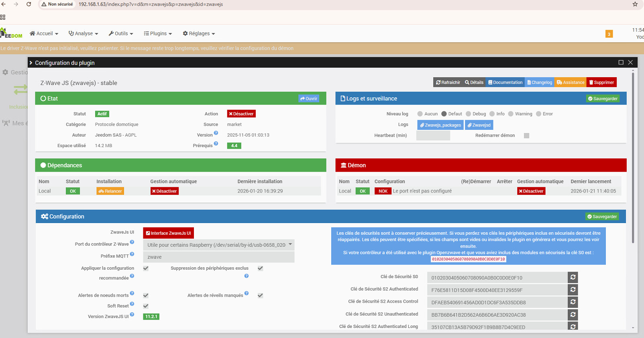Image resolution: width=644 pixels, height=338 pixels.
Task: Regenerate the Clé de Sécurité S0 key
Action: [573, 277]
